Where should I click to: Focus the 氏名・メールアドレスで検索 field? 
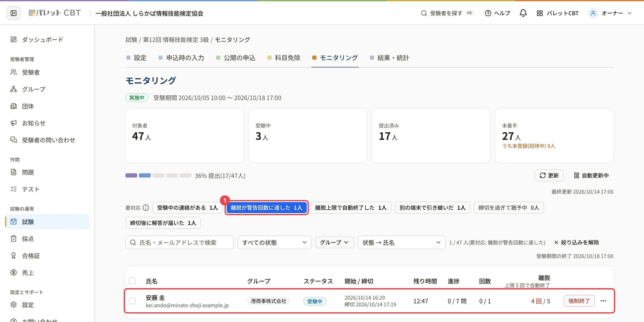179,242
